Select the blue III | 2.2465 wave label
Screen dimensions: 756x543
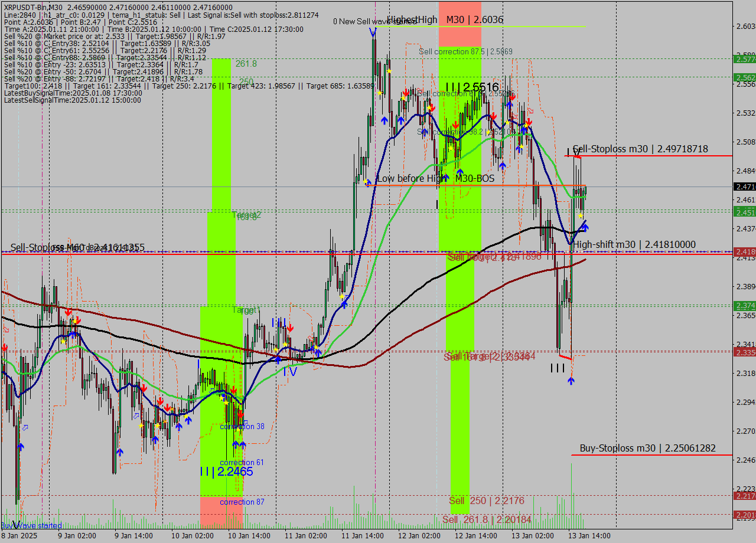point(226,472)
